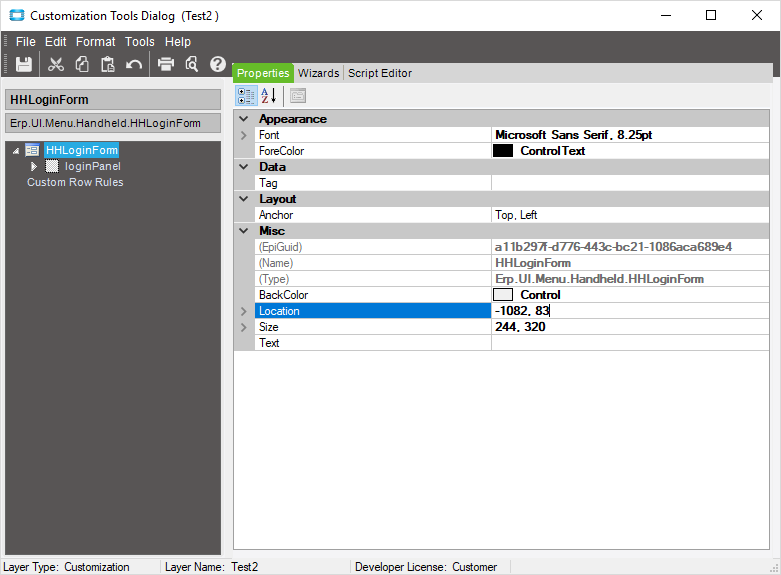Click the Save toolbar icon
Image resolution: width=781 pixels, height=575 pixels.
pos(24,64)
